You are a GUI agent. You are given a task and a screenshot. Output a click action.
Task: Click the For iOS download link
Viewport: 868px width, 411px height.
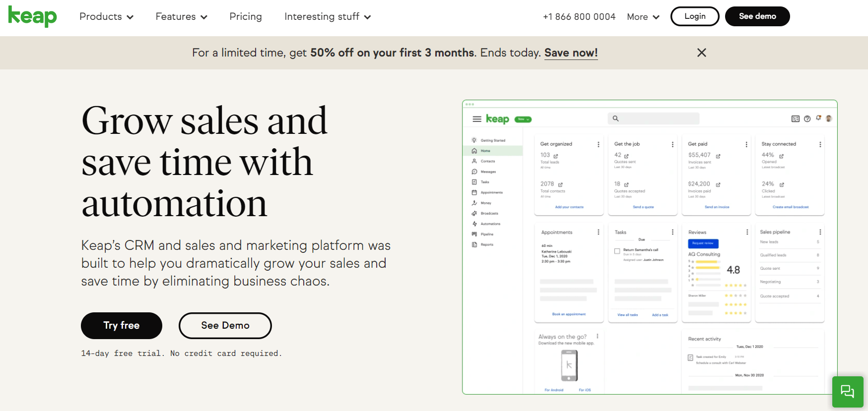click(x=585, y=390)
